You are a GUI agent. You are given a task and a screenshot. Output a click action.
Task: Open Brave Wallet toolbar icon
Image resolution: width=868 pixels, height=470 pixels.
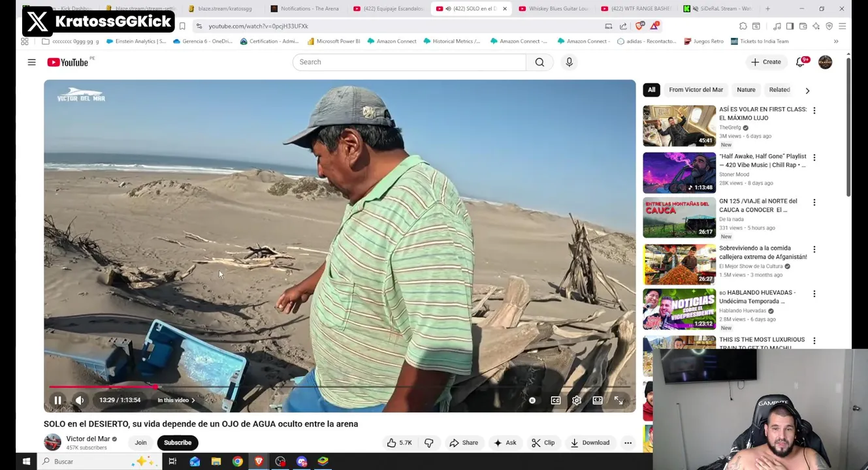point(803,26)
